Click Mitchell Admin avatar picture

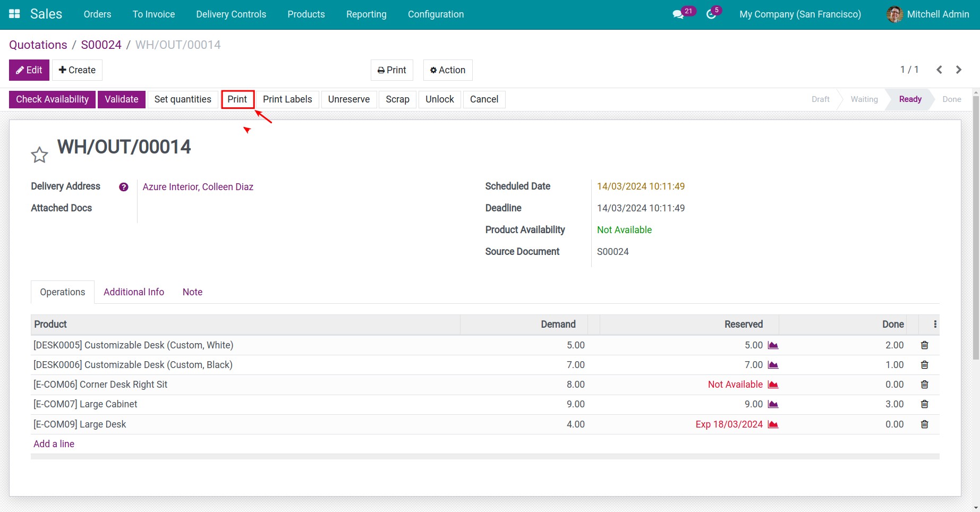pos(894,14)
